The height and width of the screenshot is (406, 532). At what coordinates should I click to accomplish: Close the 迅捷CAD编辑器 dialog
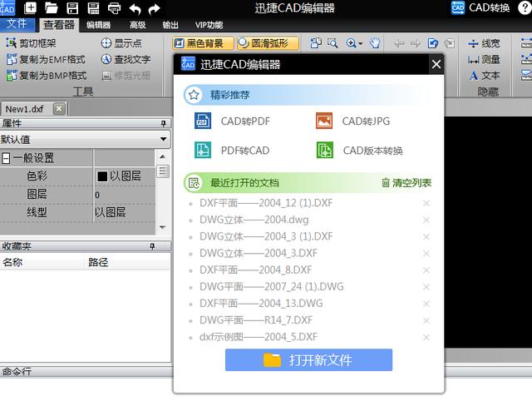coord(436,64)
